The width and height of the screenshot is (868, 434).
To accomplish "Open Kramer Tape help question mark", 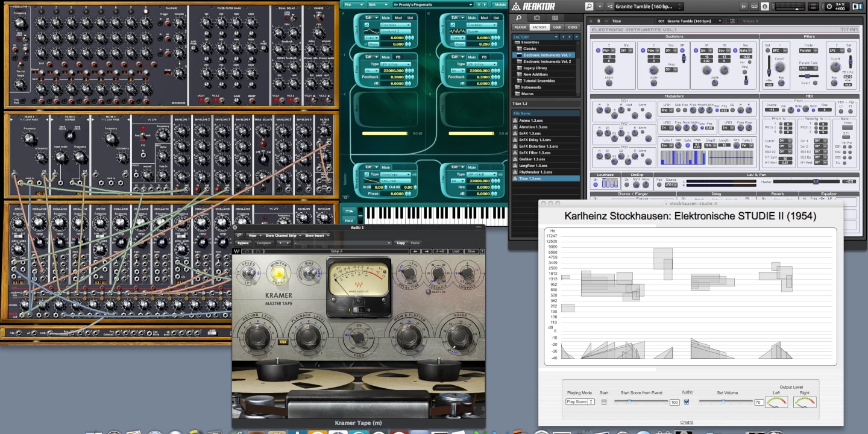I will 481,251.
